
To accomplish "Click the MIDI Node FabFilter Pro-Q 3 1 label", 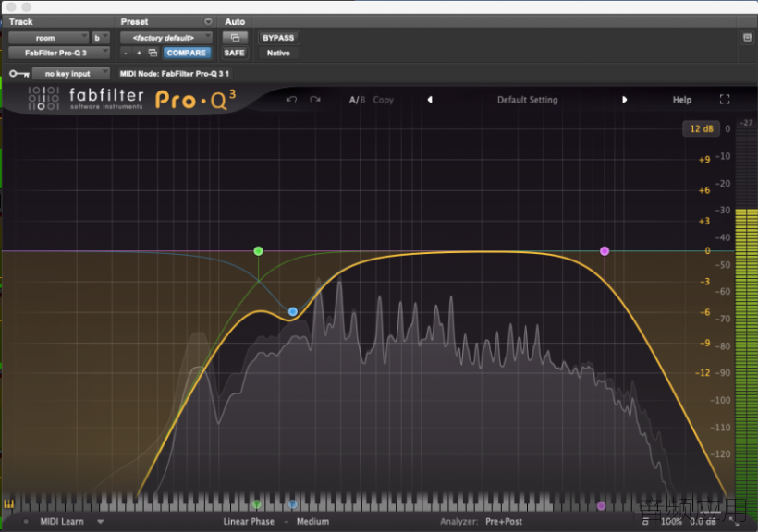I will click(x=175, y=74).
